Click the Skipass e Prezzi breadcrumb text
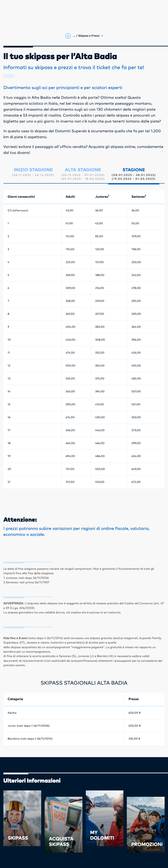Image resolution: width=168 pixels, height=868 pixels. coord(89,36)
